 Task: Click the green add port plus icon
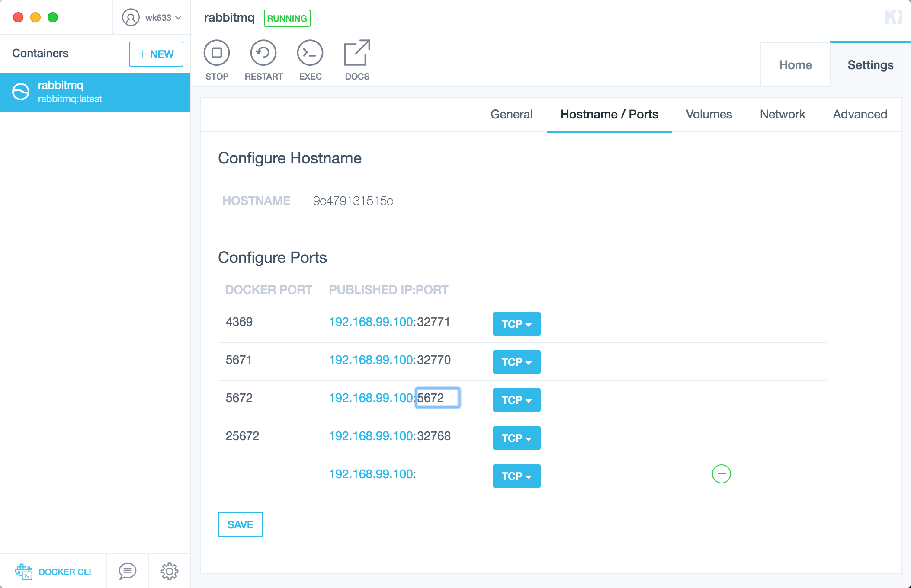[722, 474]
